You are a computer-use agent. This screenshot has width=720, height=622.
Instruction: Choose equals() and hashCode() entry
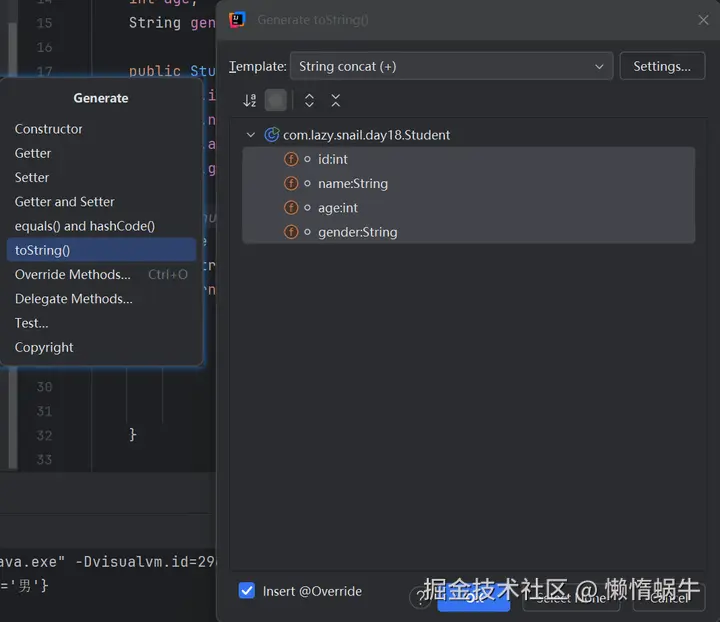[101, 226]
